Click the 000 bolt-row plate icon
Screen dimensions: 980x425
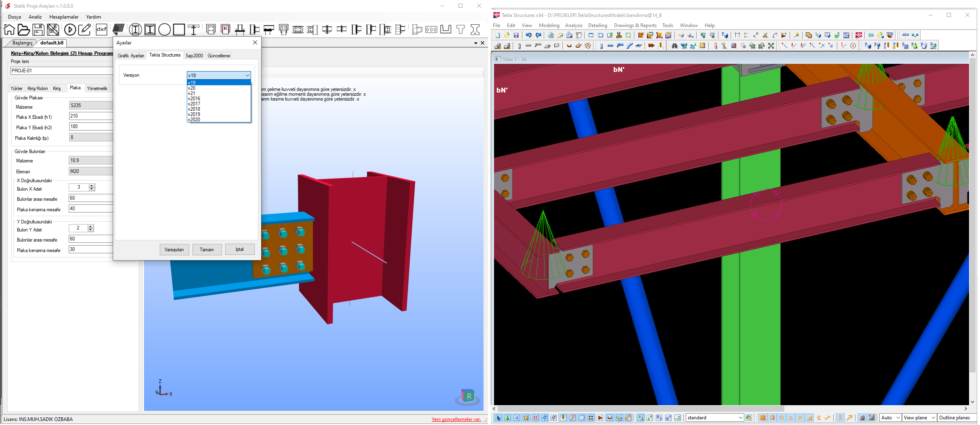tap(431, 29)
